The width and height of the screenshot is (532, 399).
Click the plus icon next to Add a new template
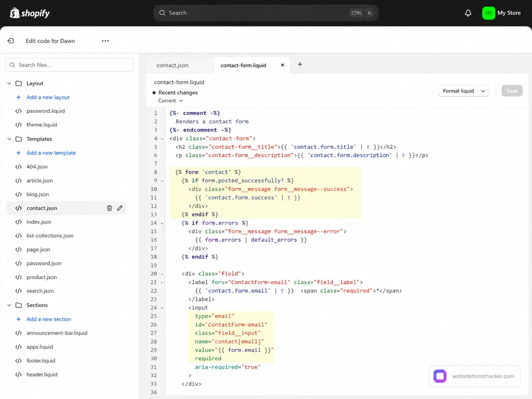tap(18, 153)
